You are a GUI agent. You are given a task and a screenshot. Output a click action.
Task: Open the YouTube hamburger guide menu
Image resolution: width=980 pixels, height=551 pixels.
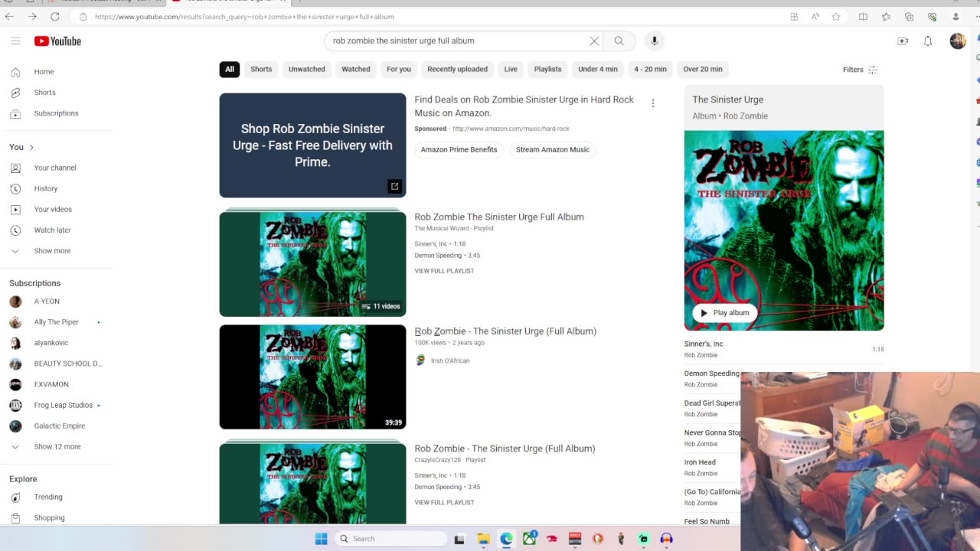[x=15, y=41]
